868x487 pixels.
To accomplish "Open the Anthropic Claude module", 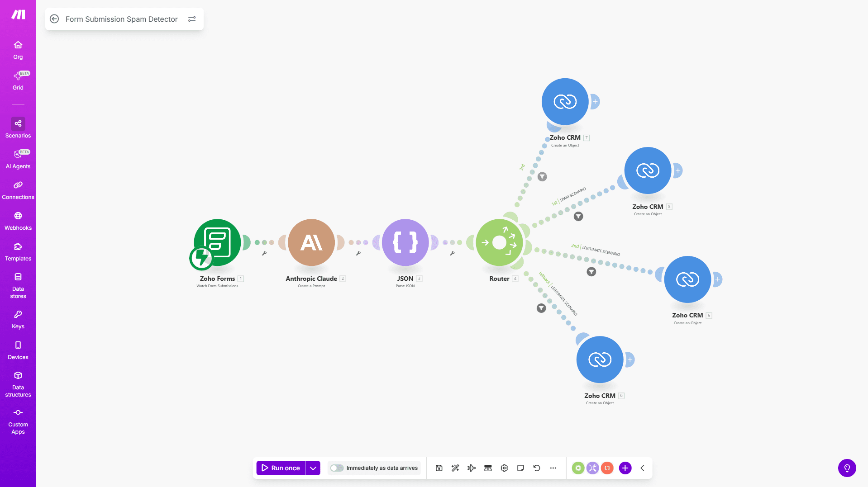I will [311, 242].
